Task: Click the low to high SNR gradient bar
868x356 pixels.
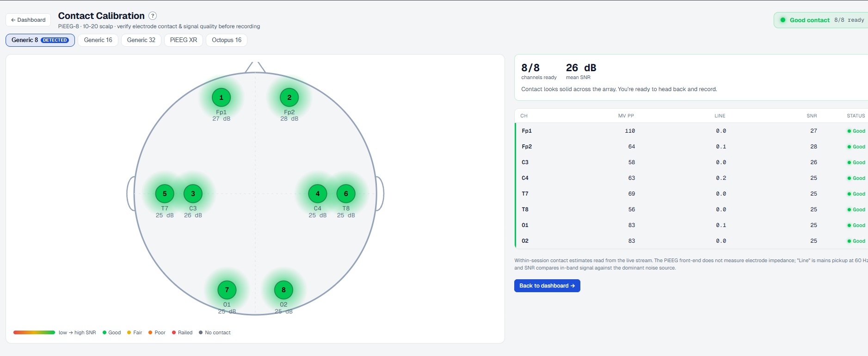Action: click(x=34, y=332)
